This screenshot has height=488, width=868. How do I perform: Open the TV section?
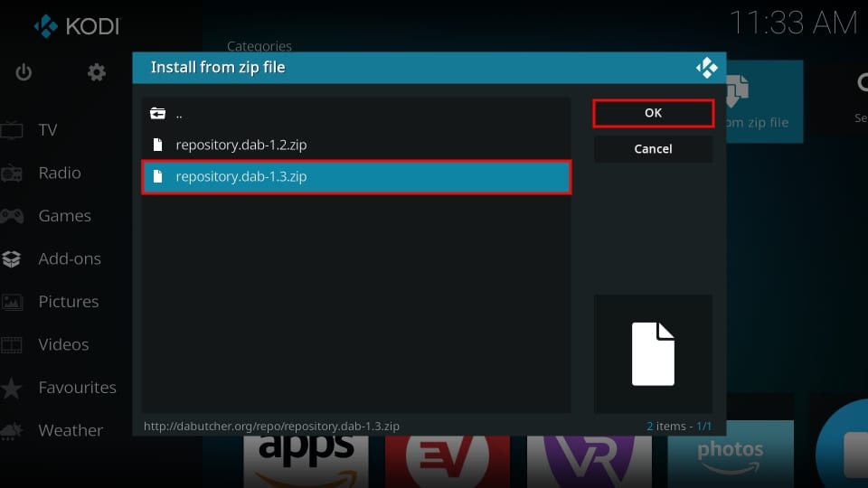click(48, 130)
